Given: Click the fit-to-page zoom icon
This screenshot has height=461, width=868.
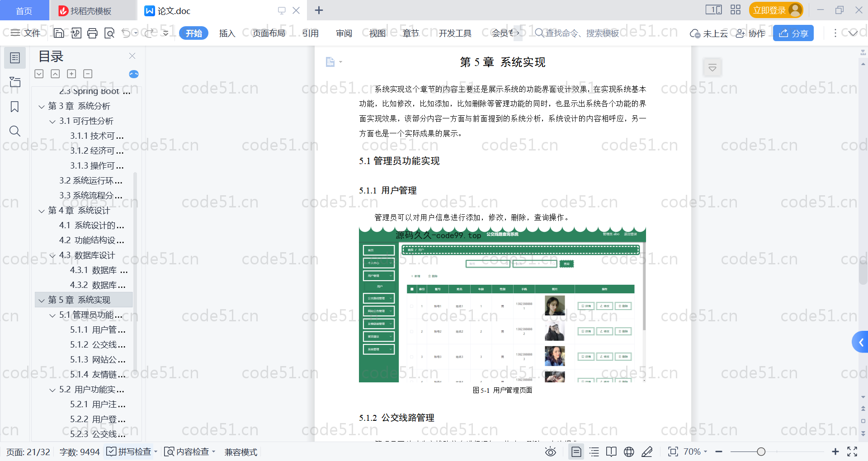Looking at the screenshot, I should tap(673, 452).
